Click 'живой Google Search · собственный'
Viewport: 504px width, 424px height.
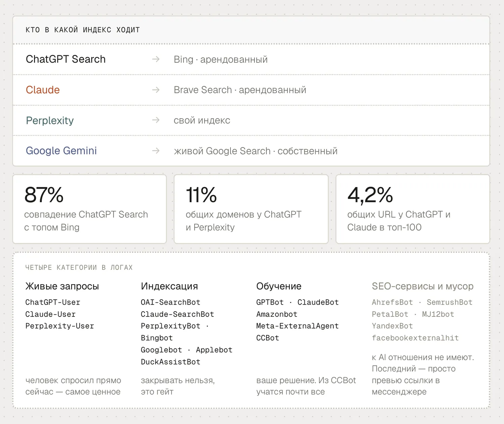(256, 151)
